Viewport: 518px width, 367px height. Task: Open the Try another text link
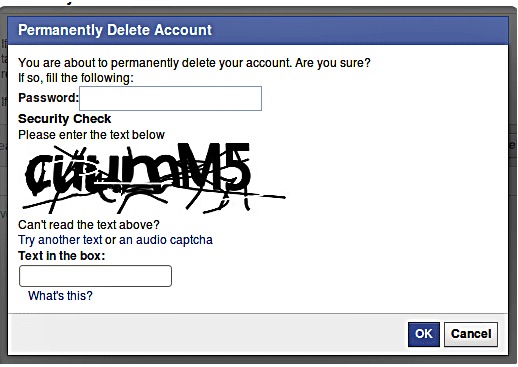pyautogui.click(x=60, y=240)
